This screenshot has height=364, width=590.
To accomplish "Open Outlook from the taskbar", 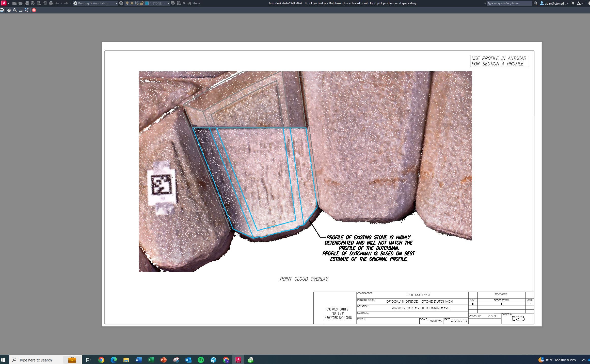I will click(188, 360).
